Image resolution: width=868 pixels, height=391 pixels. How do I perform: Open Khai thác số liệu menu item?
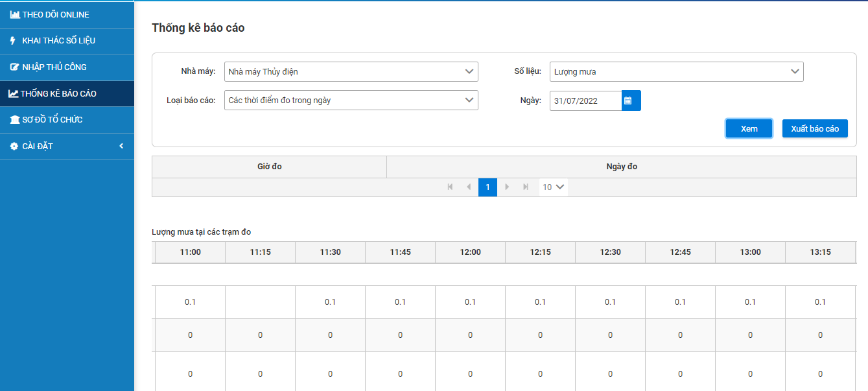click(58, 40)
